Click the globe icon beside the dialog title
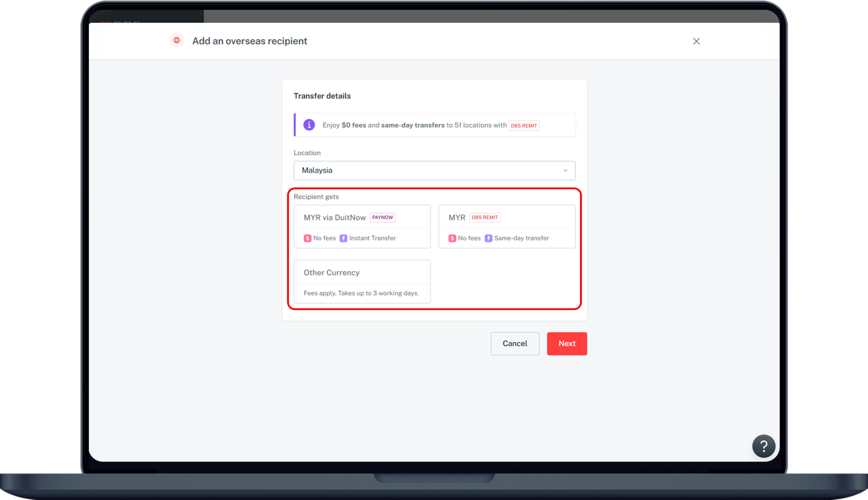Image resolution: width=868 pixels, height=500 pixels. (x=177, y=40)
